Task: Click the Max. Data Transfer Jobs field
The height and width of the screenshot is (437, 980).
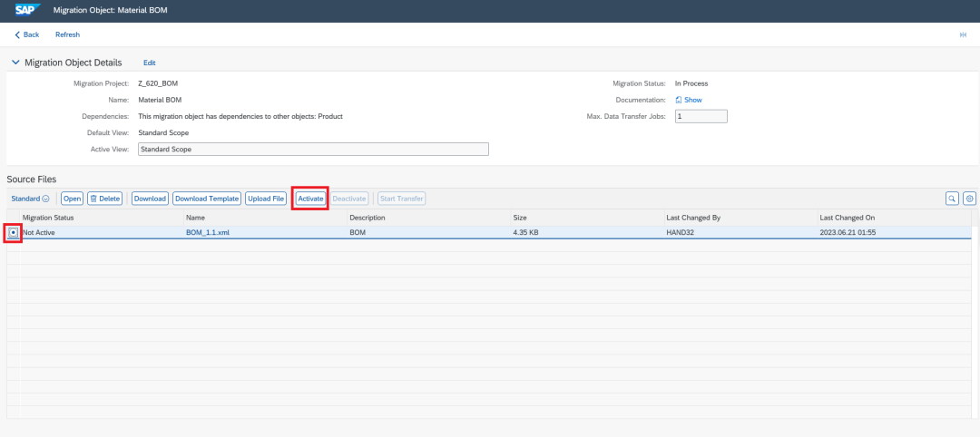Action: click(x=701, y=116)
